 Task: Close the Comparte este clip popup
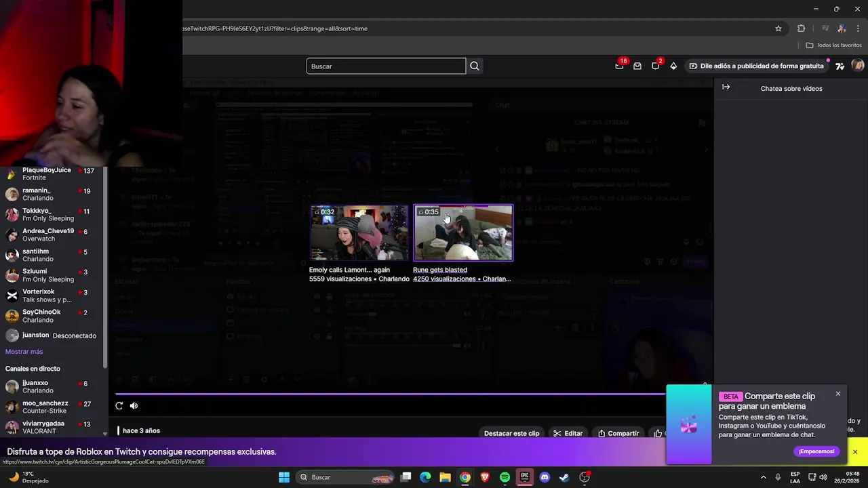coord(838,394)
